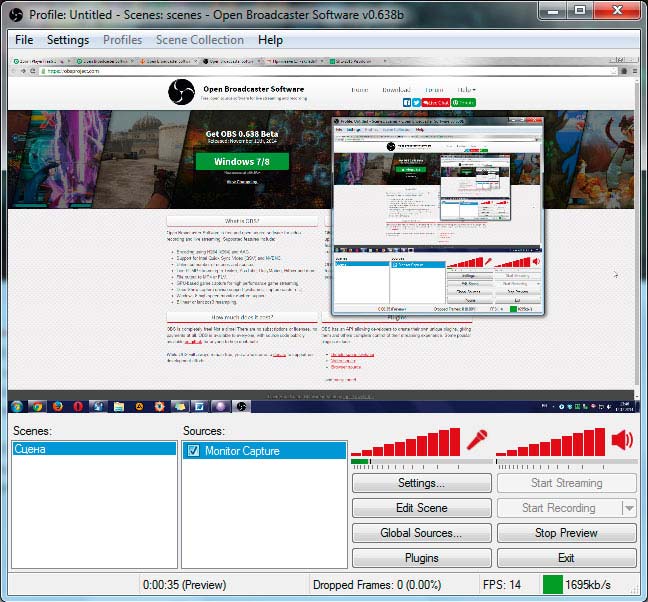Screen dimensions: 648x602
Task: Select the Monitor Capture source row
Action: click(264, 450)
